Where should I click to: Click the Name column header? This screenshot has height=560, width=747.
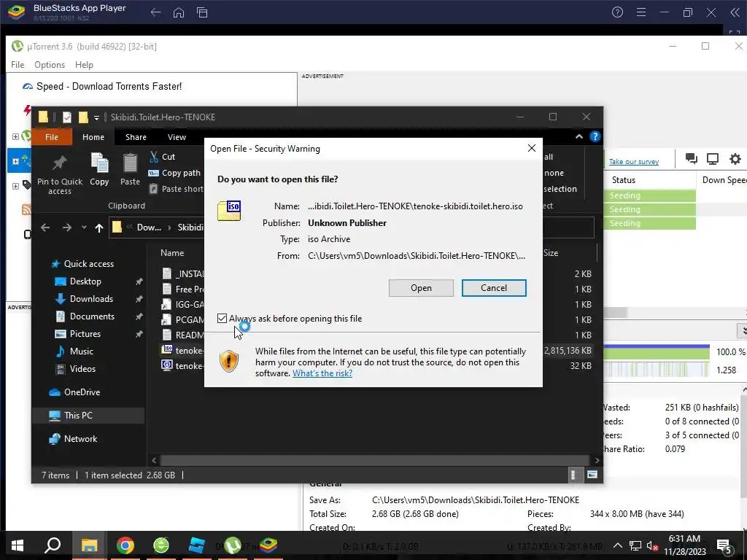tap(172, 253)
